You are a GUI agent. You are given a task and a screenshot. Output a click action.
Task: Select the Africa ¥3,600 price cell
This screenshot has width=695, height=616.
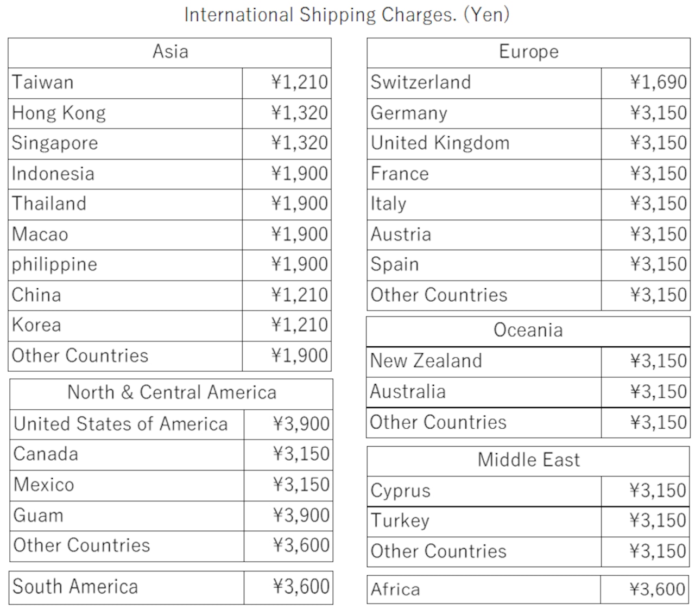645,589
